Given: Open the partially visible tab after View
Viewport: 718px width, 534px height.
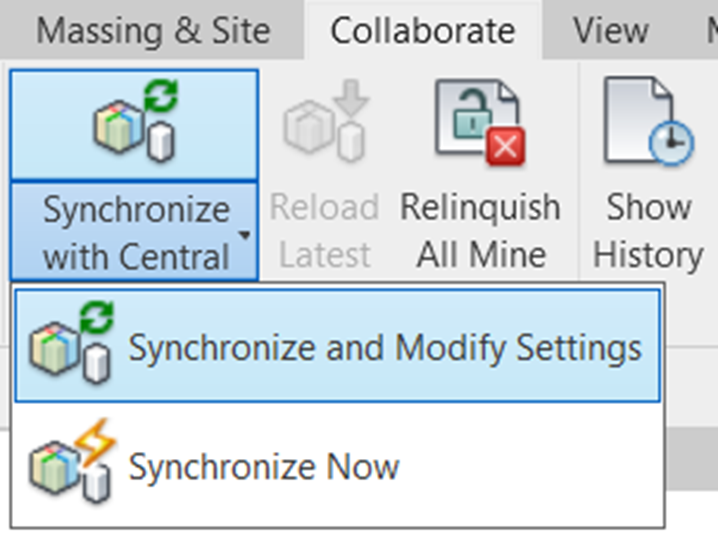Looking at the screenshot, I should (712, 31).
